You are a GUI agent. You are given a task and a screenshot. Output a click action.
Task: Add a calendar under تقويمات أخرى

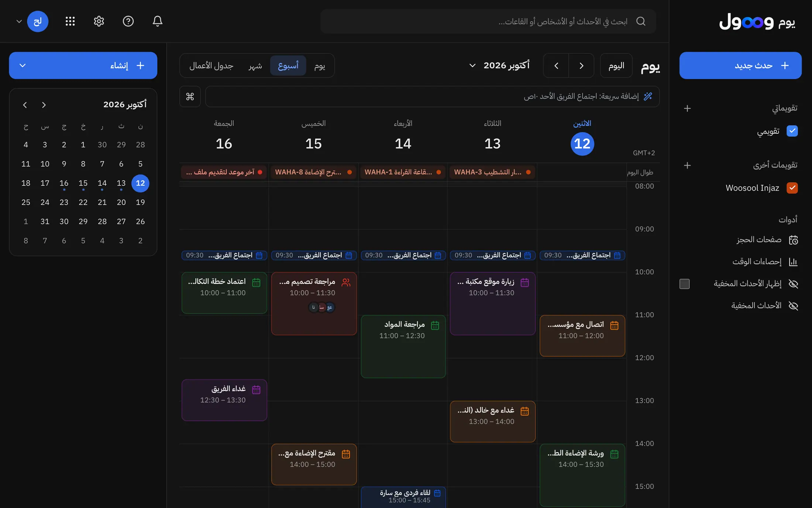687,165
